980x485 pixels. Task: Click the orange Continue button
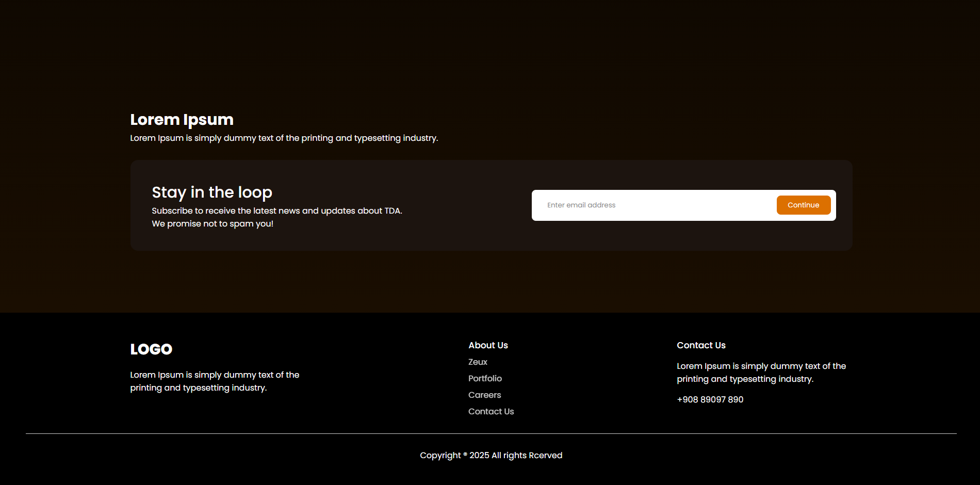point(803,205)
